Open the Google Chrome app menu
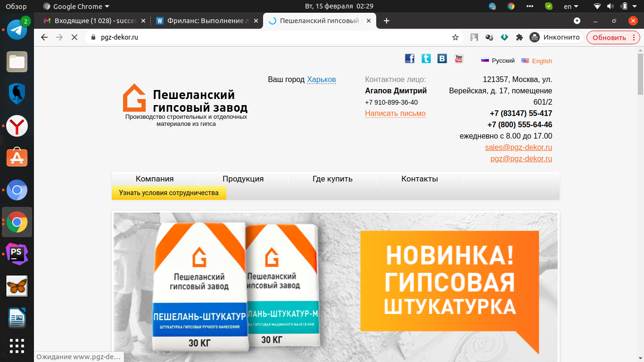The image size is (644, 362). pyautogui.click(x=76, y=7)
